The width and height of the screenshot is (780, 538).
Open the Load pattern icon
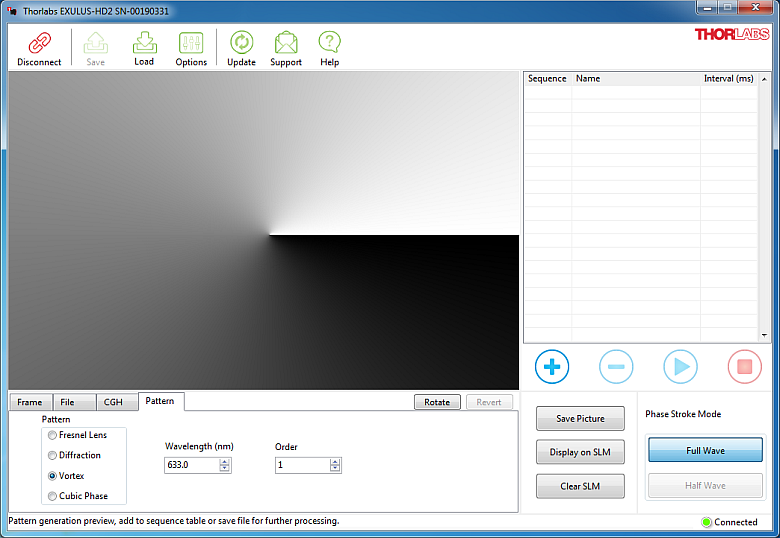tap(144, 43)
